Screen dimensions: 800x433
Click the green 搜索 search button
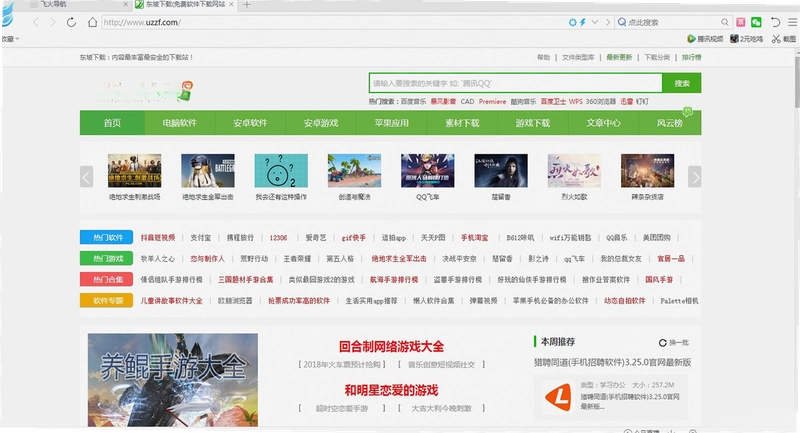(x=682, y=83)
